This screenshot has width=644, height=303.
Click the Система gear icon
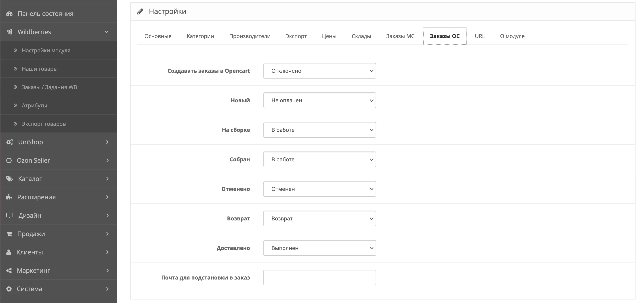click(9, 289)
